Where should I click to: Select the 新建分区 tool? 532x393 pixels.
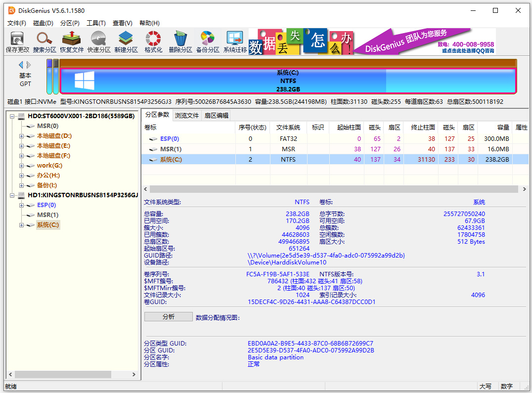[125, 41]
